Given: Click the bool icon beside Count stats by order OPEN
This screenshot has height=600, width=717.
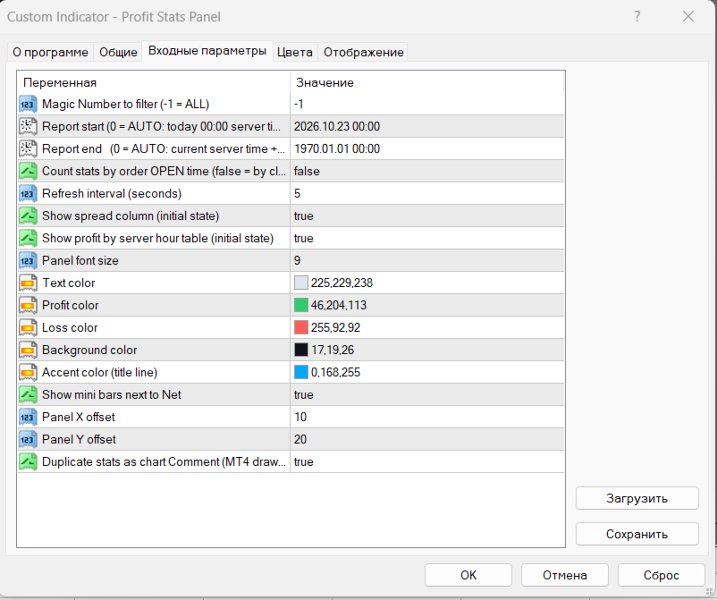Looking at the screenshot, I should tap(27, 171).
